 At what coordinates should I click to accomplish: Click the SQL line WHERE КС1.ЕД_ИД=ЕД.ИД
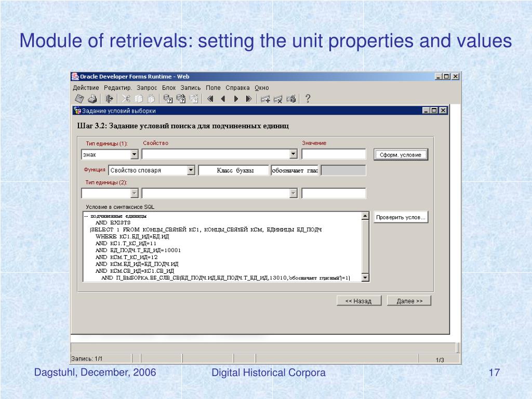[132, 236]
